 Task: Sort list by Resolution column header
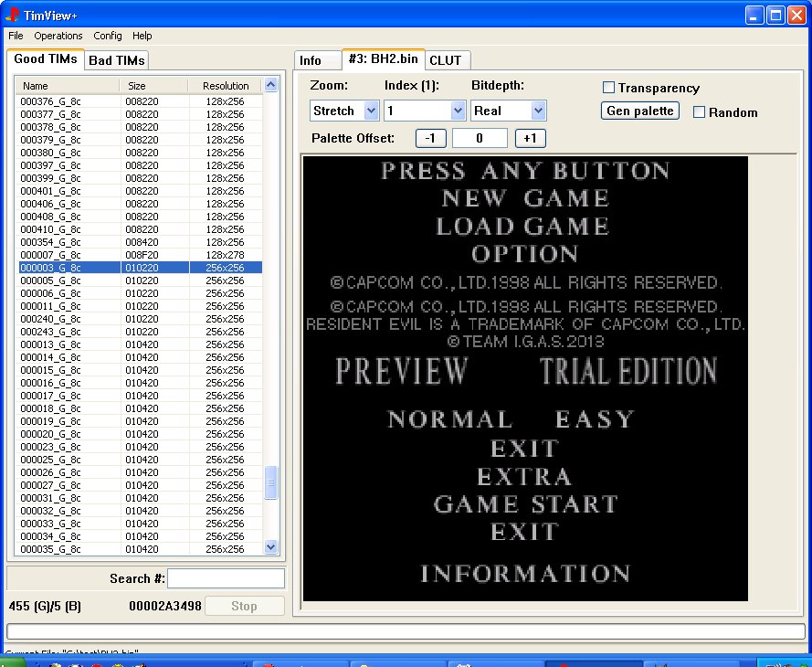coord(225,86)
